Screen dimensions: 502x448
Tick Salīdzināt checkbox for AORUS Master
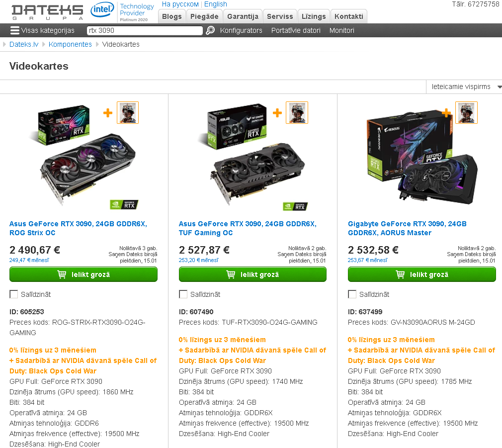tap(352, 294)
